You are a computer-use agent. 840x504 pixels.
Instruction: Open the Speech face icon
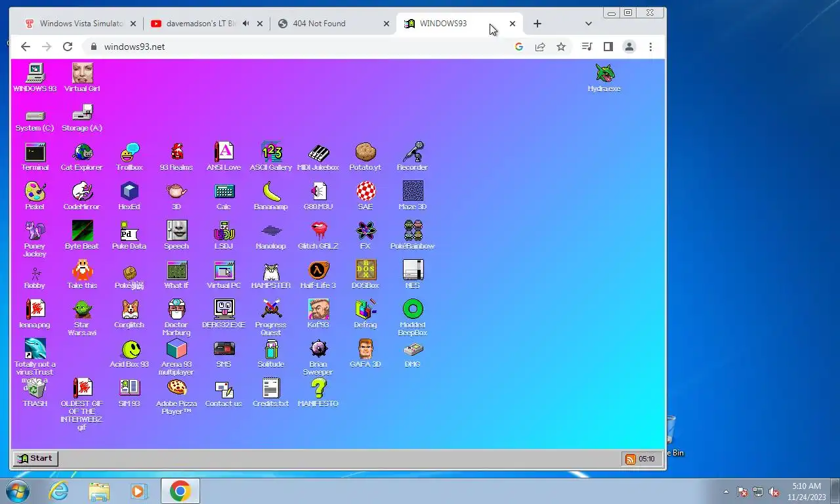pyautogui.click(x=177, y=235)
